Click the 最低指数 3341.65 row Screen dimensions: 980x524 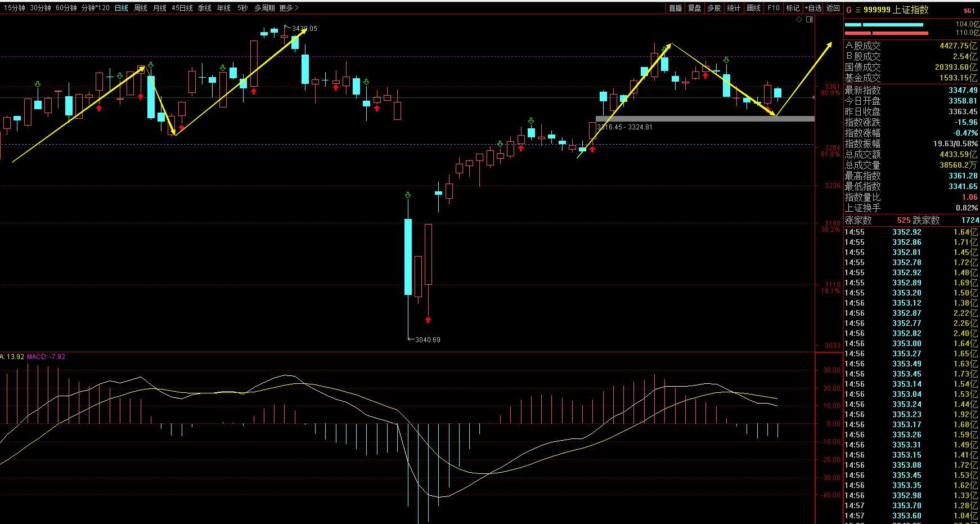[x=911, y=186]
